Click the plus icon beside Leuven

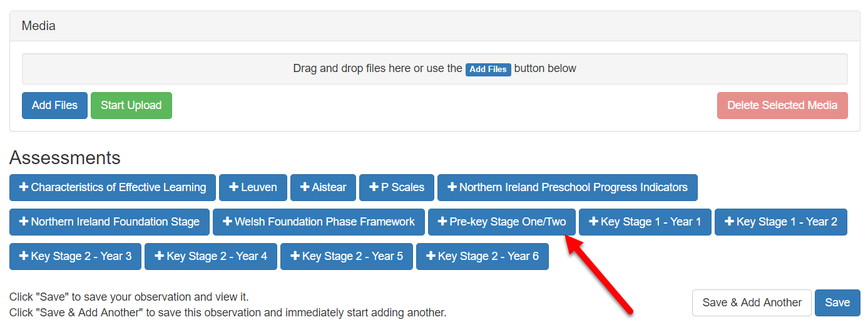point(234,187)
